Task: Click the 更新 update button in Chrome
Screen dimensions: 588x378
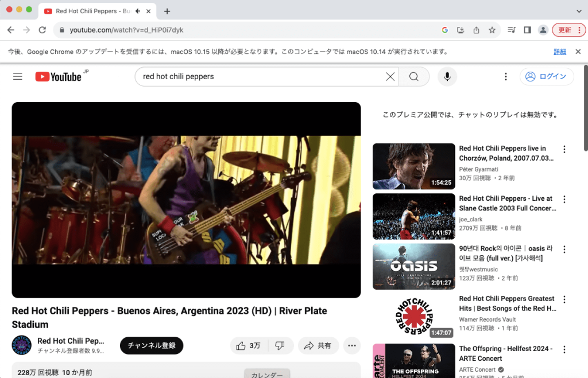Action: [x=565, y=30]
